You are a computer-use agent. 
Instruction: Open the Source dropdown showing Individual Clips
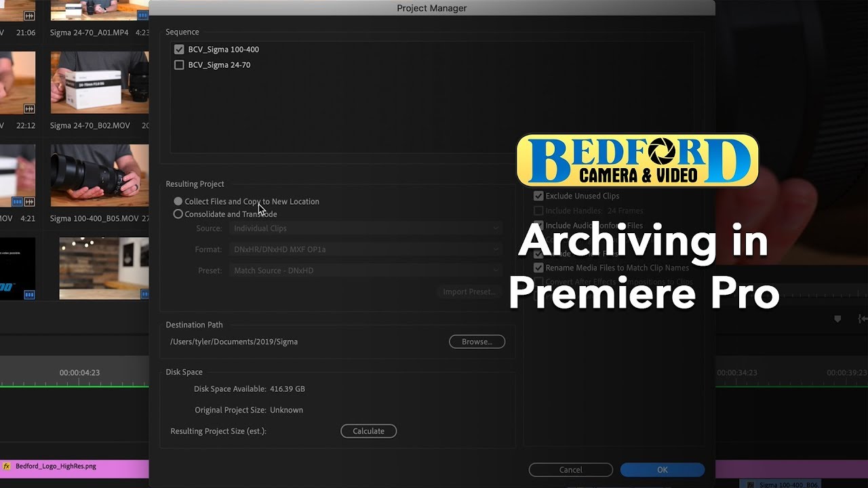pos(366,228)
